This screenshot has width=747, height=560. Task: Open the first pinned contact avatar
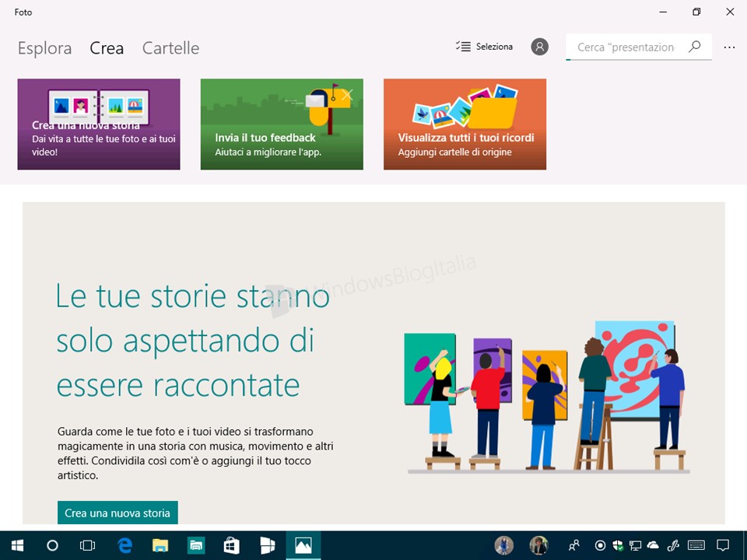pos(504,545)
